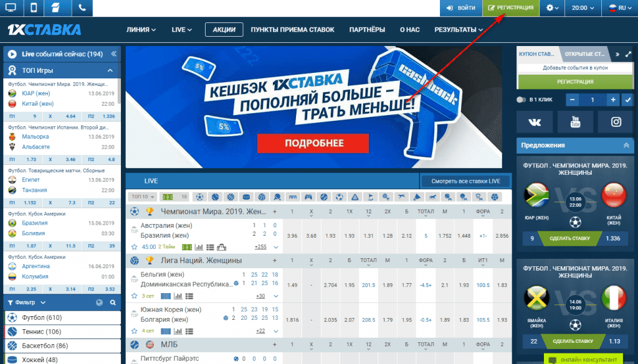
Task: Expand the bet slip to full screen
Action: [627, 54]
